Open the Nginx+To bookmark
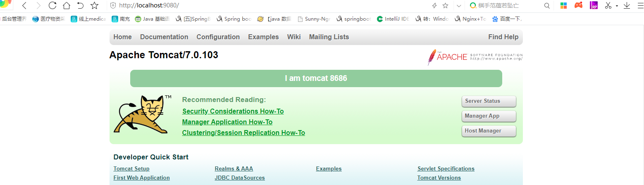Screen dimensions: 644x185 pos(470,19)
